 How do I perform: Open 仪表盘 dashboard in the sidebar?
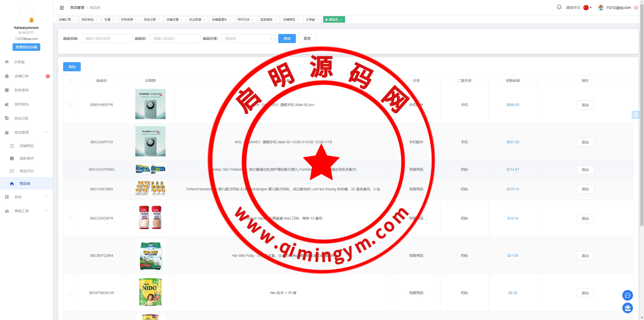click(19, 62)
